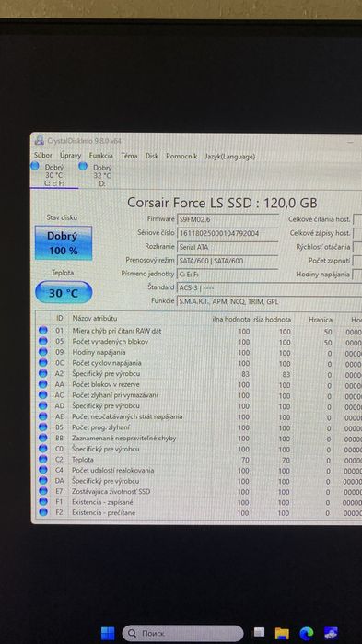Screen dimensions: 362x644
Task: Click status icon of row 05
Action: click(43, 341)
